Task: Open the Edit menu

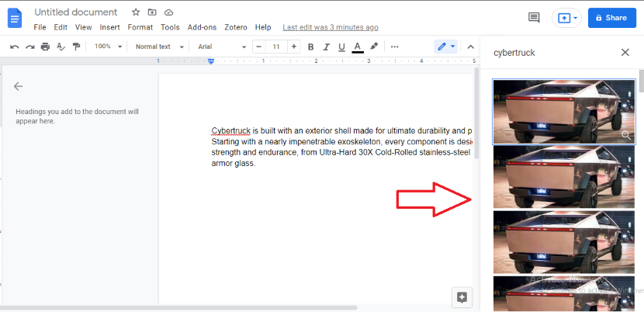Action: [61, 27]
